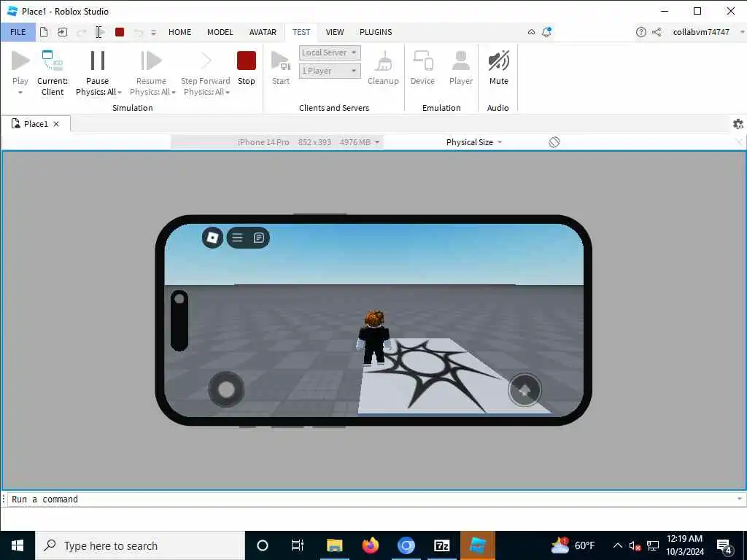This screenshot has width=747, height=560.
Task: Launch Firefox from the taskbar
Action: (370, 545)
